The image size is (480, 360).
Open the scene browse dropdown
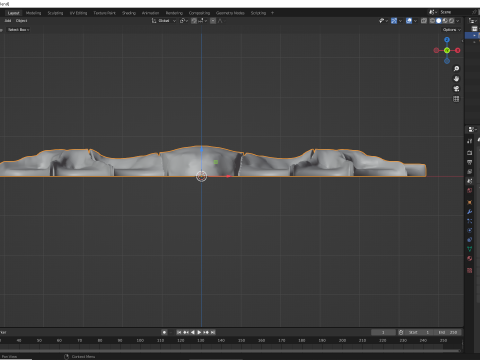(x=432, y=12)
